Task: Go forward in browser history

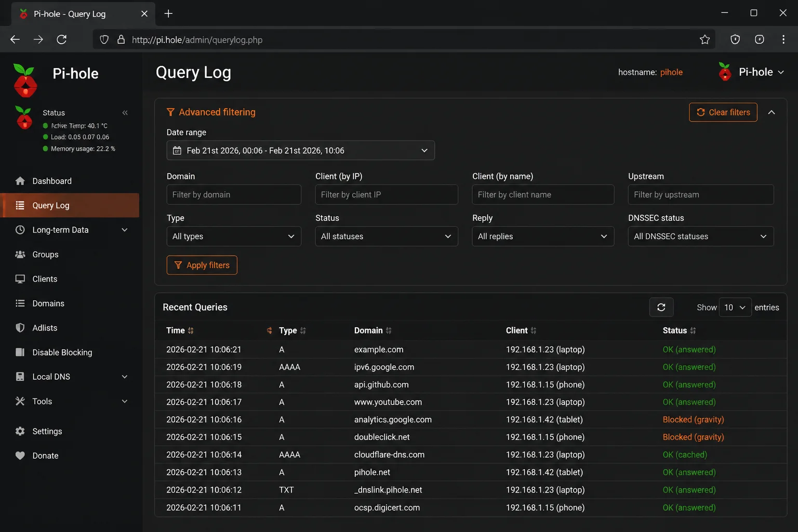Action: coord(38,39)
